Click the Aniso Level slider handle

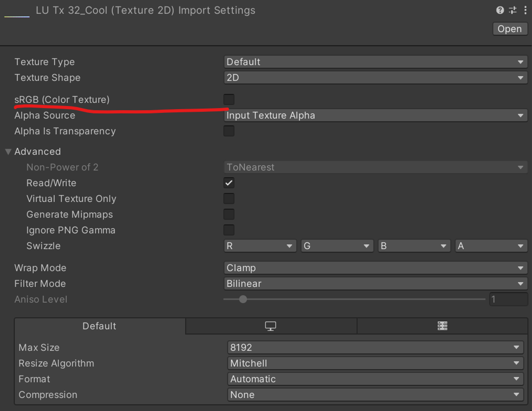(x=243, y=299)
